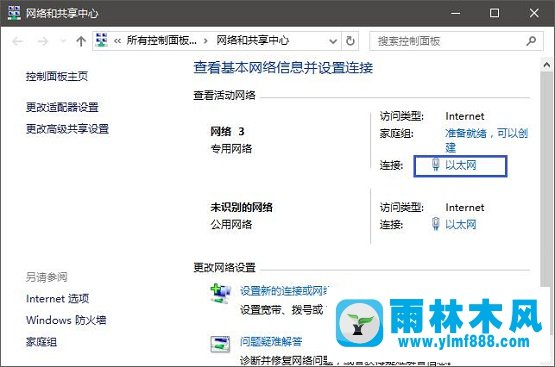This screenshot has width=555, height=367.
Task: Click the control panel icon in address bar
Action: pyautogui.click(x=102, y=41)
